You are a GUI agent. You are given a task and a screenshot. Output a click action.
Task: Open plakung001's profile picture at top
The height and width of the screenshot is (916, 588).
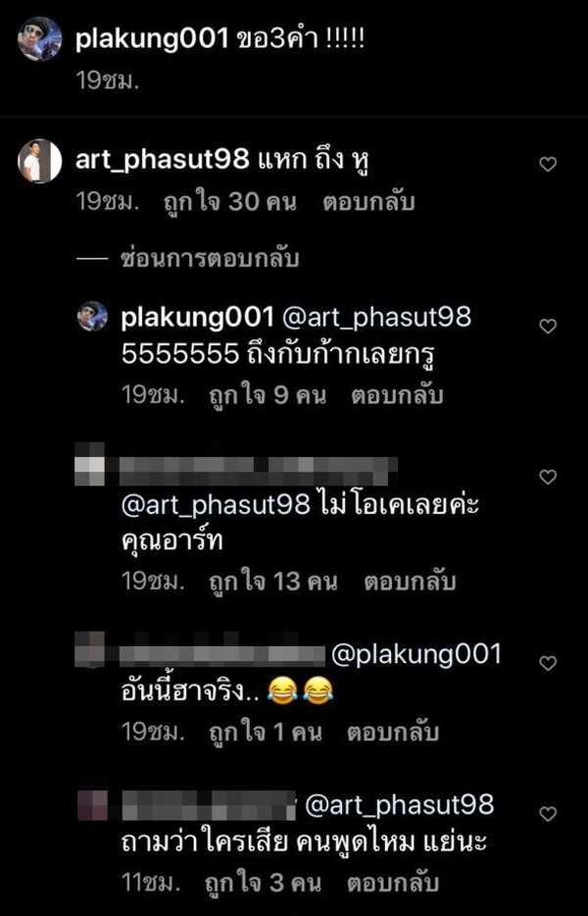(40, 39)
